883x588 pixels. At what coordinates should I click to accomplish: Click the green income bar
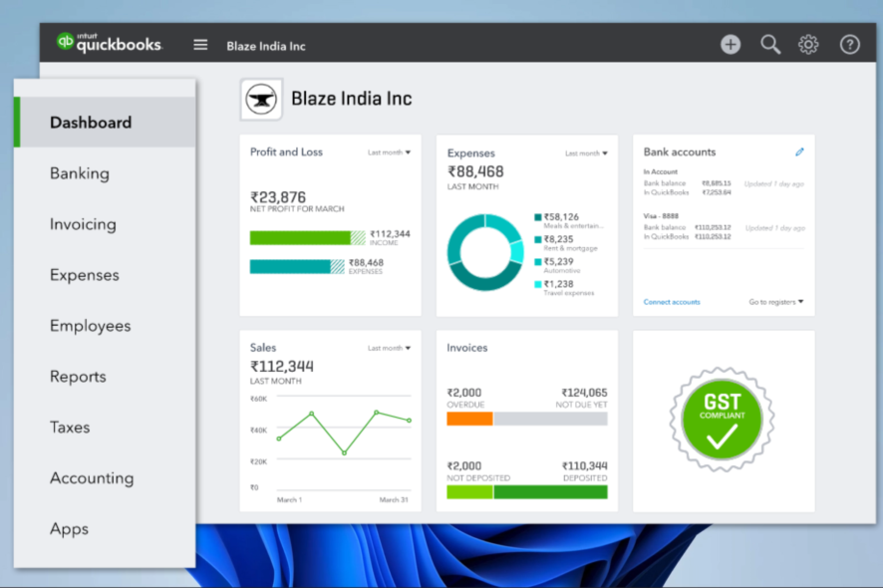click(x=308, y=237)
